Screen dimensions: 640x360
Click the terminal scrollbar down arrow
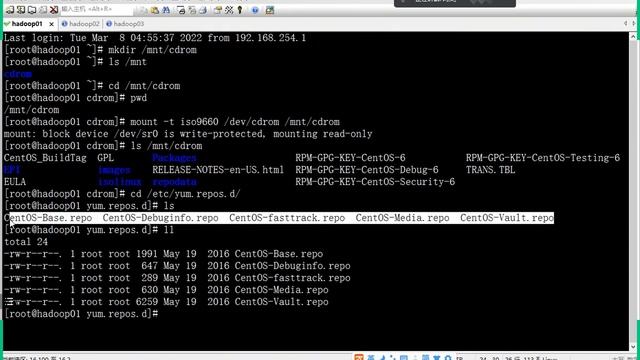pyautogui.click(x=633, y=347)
